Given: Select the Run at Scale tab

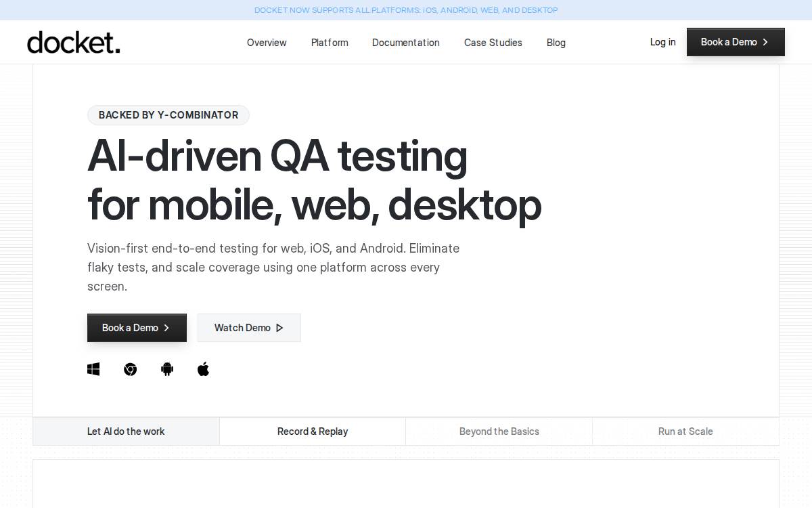Looking at the screenshot, I should 685,431.
